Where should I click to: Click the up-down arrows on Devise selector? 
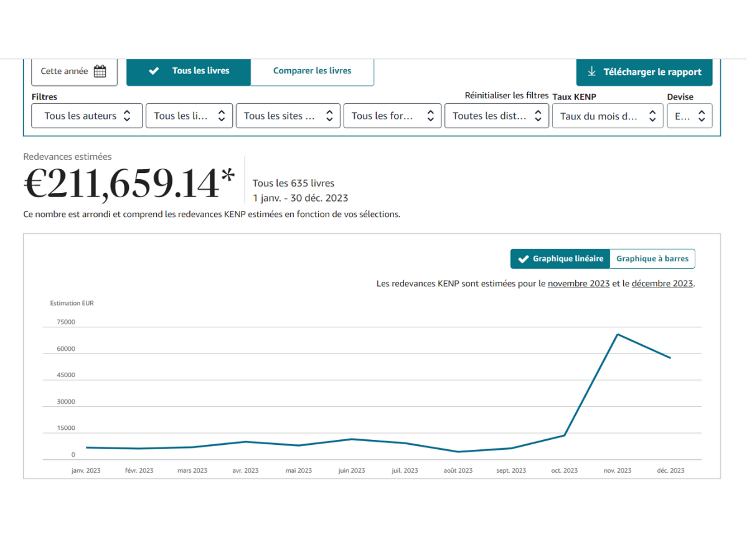[701, 116]
